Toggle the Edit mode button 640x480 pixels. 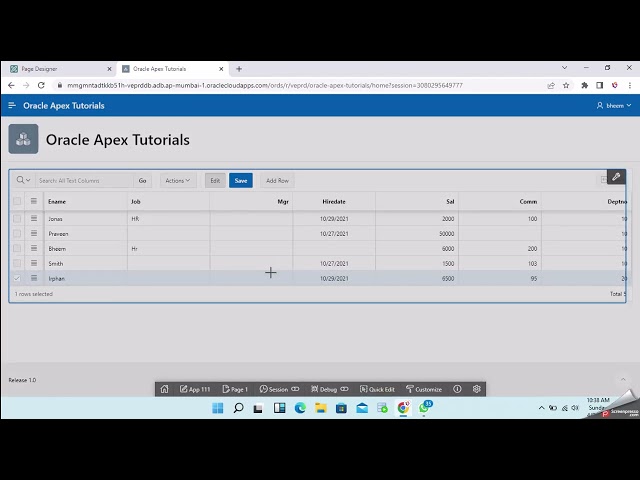215,180
